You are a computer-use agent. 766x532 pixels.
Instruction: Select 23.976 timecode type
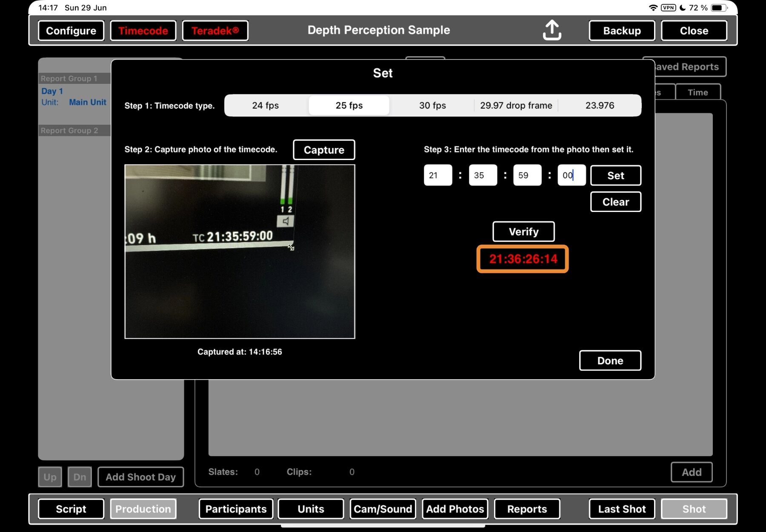click(600, 106)
